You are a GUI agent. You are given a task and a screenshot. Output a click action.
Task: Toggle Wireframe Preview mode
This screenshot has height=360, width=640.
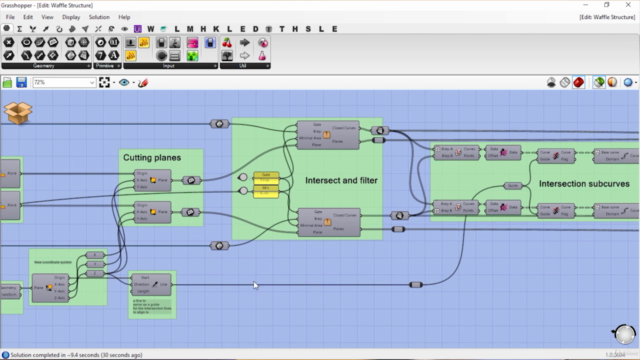pyautogui.click(x=565, y=82)
